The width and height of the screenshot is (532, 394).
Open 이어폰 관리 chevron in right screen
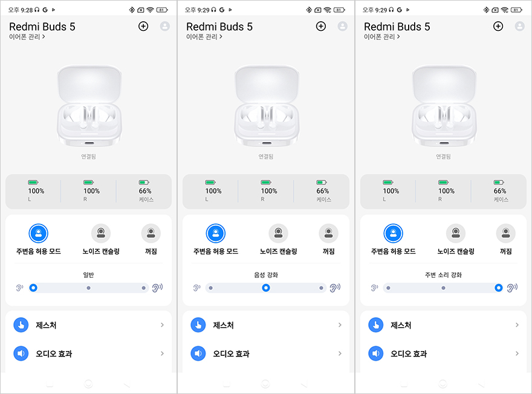pos(398,37)
